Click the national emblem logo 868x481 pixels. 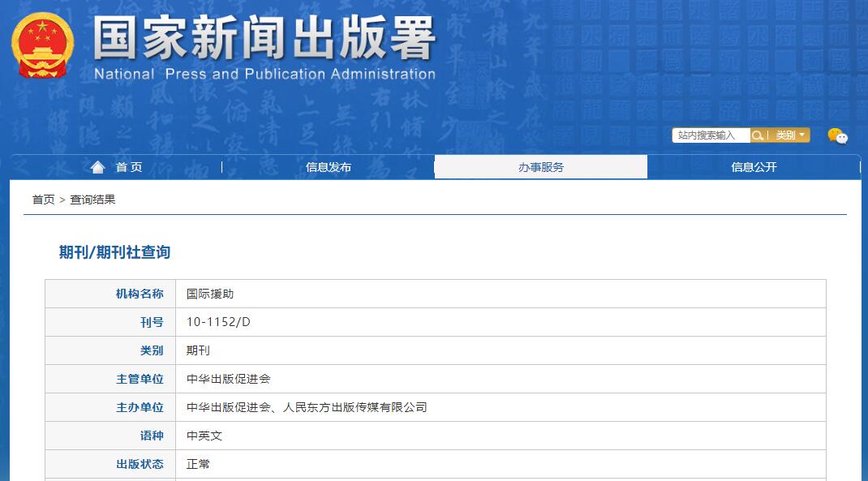pyautogui.click(x=43, y=45)
